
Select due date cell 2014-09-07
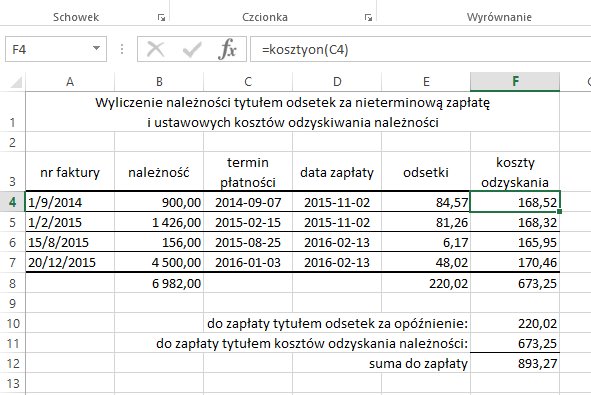click(248, 202)
